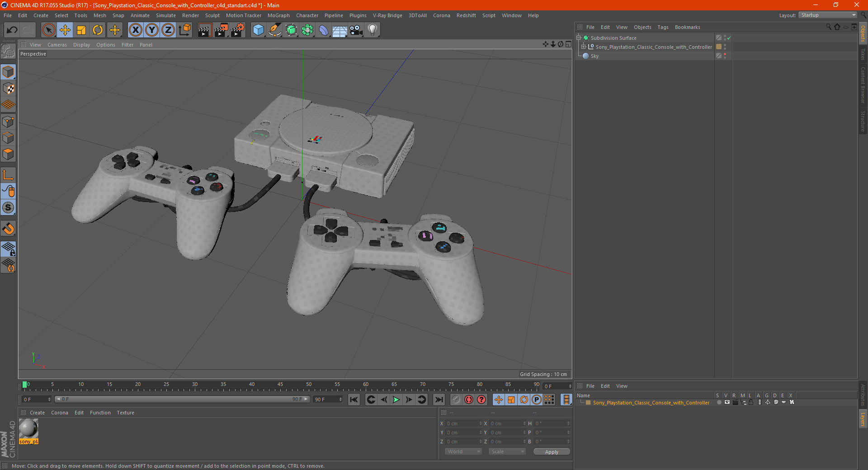
Task: Toggle layer View eye icon
Action: pos(727,402)
